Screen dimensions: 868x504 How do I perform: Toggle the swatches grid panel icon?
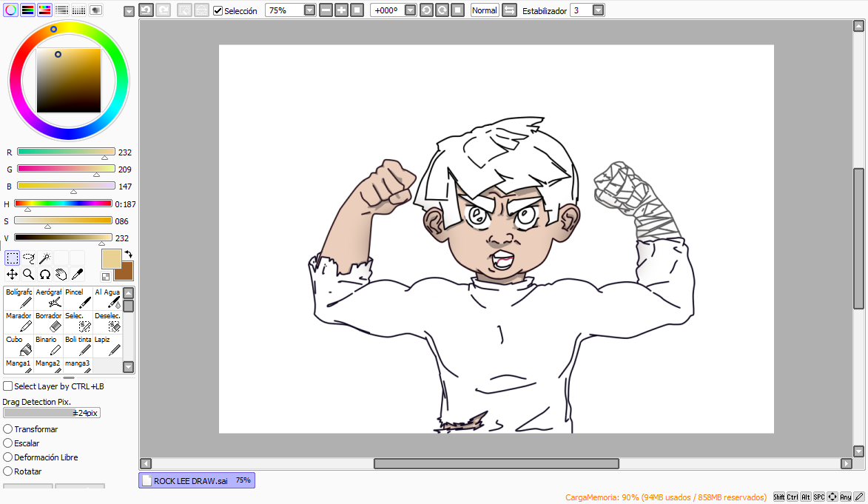(x=78, y=10)
